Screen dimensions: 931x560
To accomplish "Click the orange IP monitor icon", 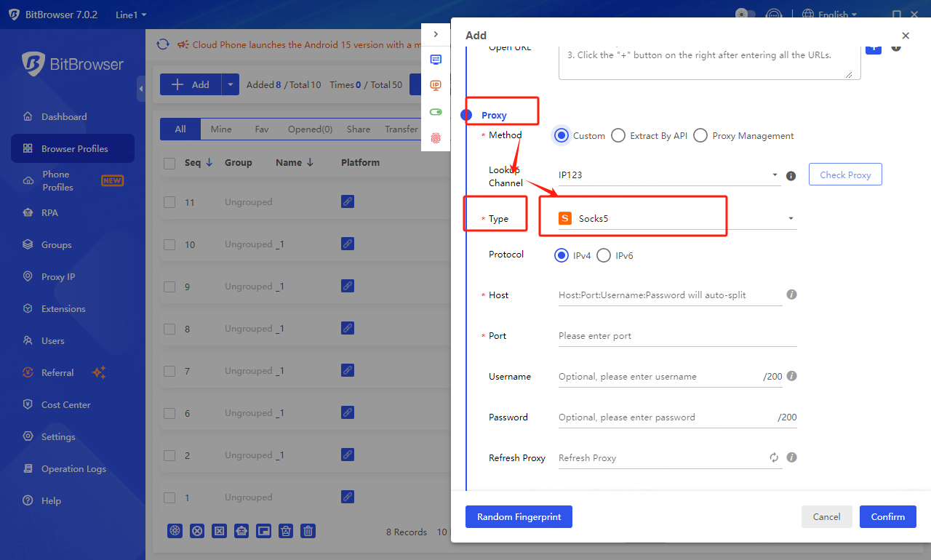I will (x=436, y=86).
